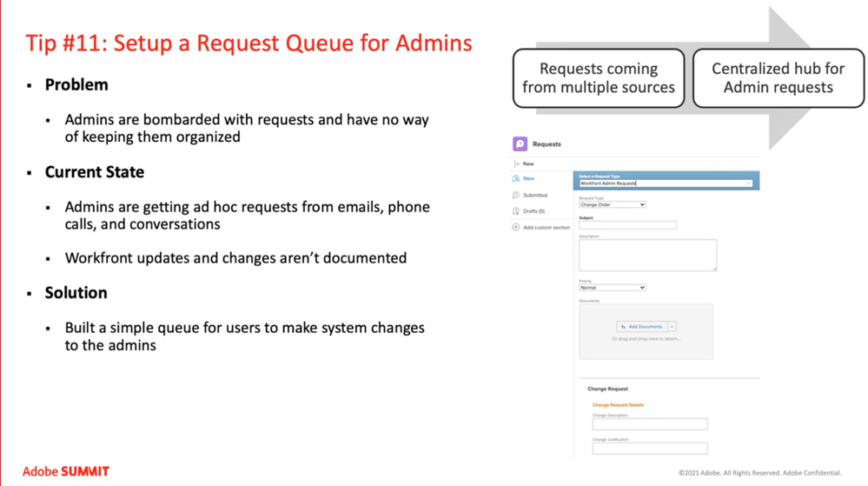The width and height of the screenshot is (868, 486).
Task: Click the Drafts icon in sidebar
Action: (x=516, y=211)
